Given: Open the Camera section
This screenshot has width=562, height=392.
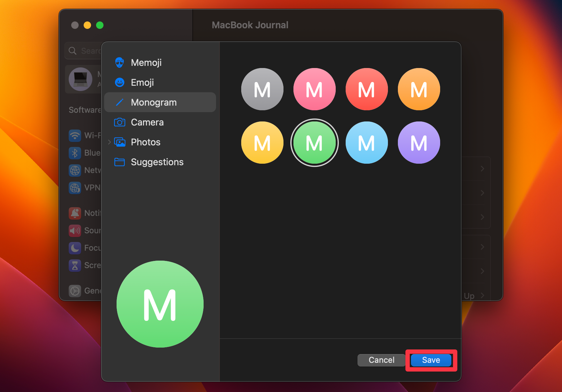Looking at the screenshot, I should 147,122.
